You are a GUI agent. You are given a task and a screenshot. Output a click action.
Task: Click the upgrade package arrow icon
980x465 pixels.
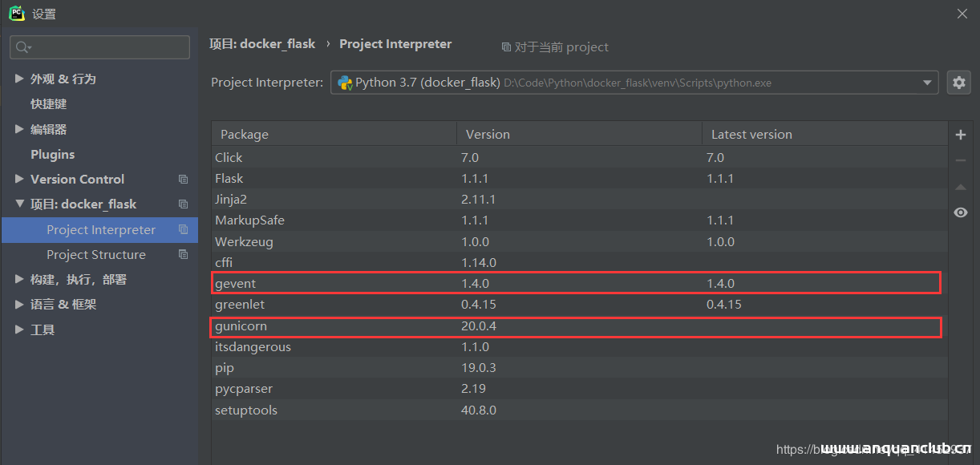click(960, 187)
